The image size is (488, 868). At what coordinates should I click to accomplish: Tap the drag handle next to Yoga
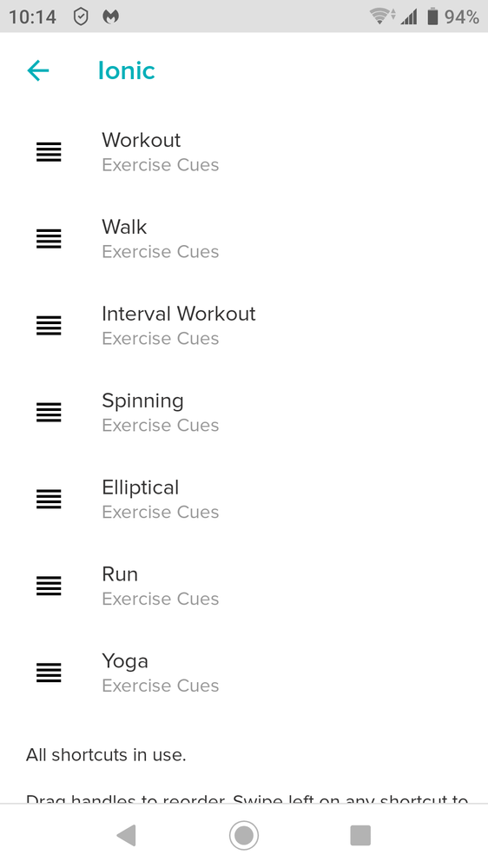point(49,673)
